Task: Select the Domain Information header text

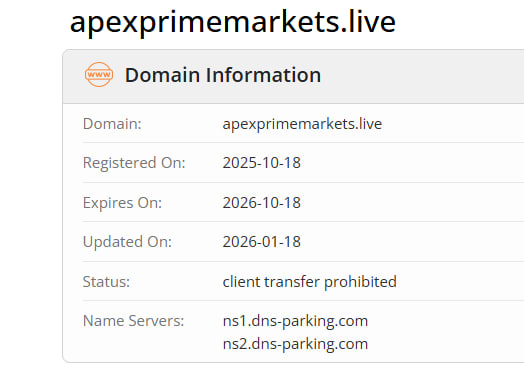Action: coord(223,75)
